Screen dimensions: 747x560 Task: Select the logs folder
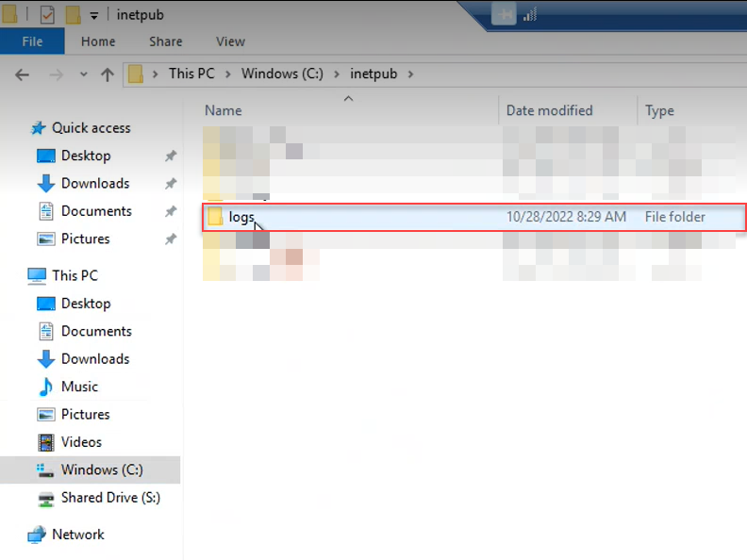(x=241, y=217)
